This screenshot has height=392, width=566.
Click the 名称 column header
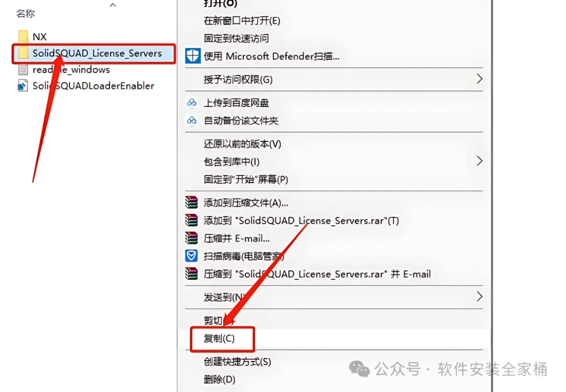[x=26, y=14]
